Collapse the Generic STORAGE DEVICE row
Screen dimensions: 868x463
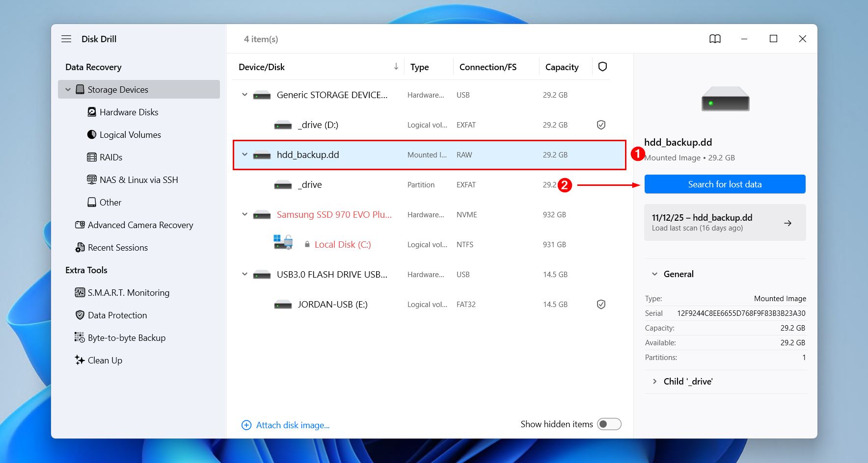(x=244, y=95)
